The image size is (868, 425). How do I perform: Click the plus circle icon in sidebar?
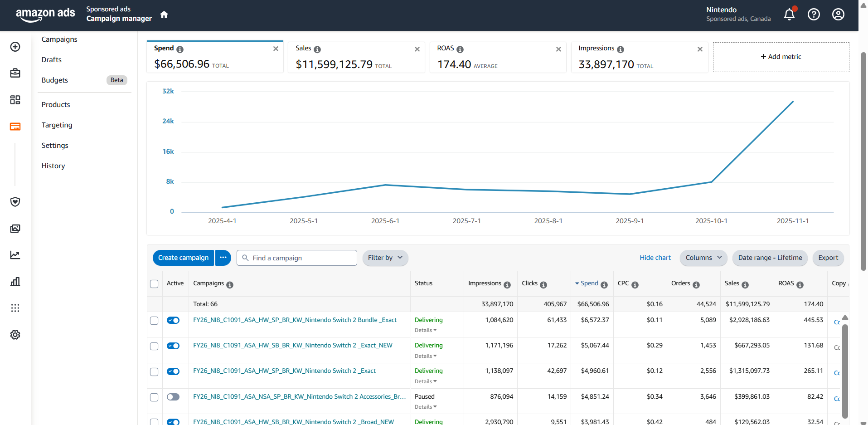15,47
